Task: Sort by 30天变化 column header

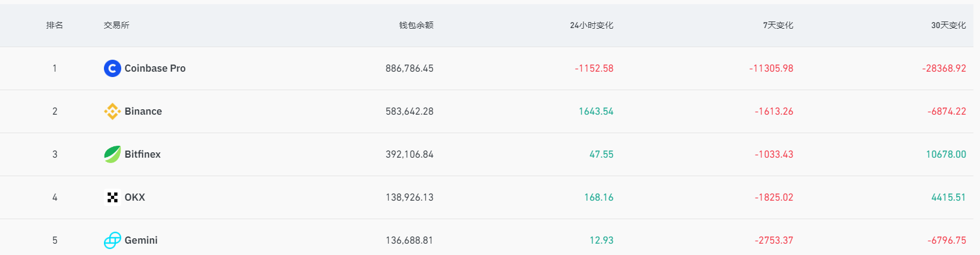Action: tap(948, 26)
